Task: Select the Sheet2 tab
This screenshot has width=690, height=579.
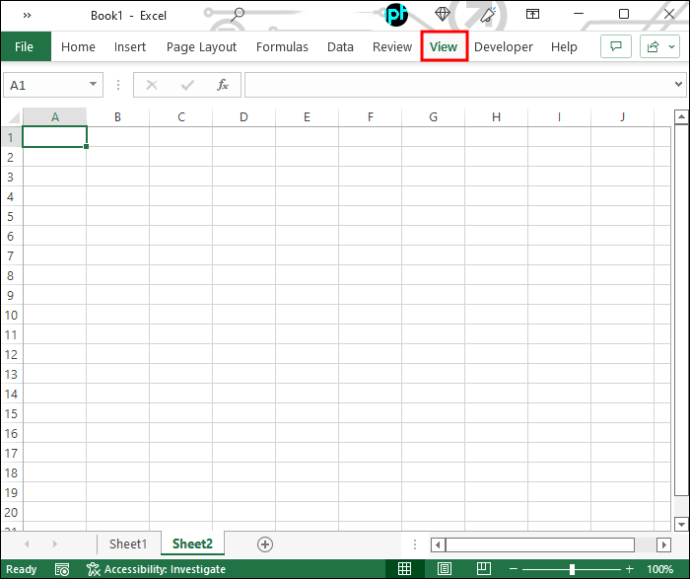Action: point(192,544)
